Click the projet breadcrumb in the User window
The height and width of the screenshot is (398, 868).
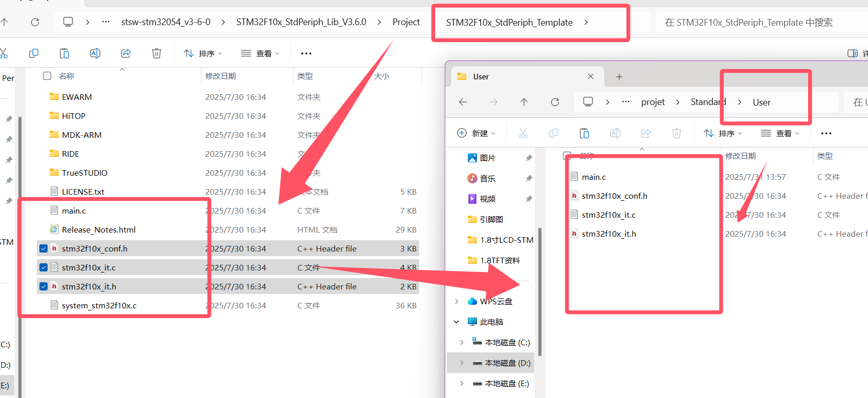coord(653,102)
